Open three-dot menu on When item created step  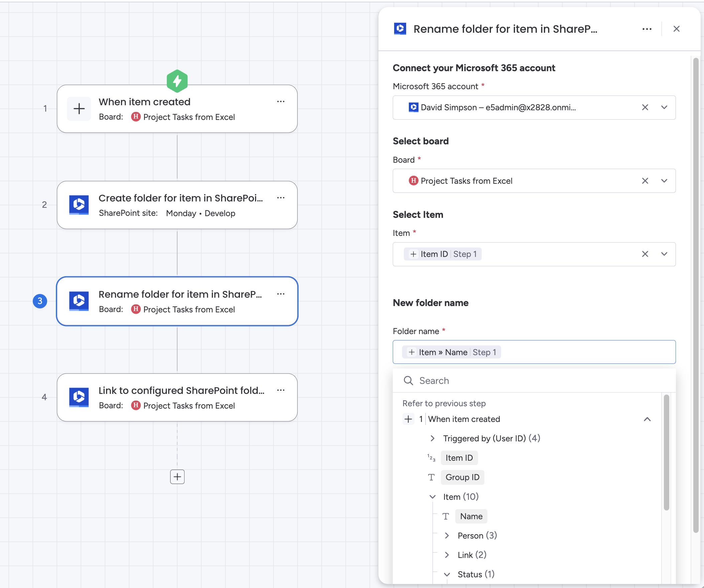(280, 102)
